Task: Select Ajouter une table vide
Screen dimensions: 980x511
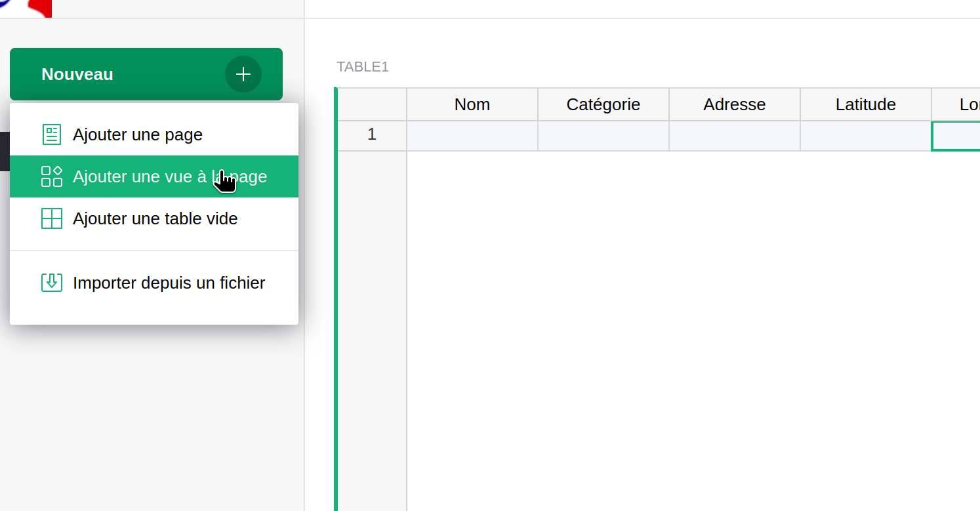Action: (154, 218)
